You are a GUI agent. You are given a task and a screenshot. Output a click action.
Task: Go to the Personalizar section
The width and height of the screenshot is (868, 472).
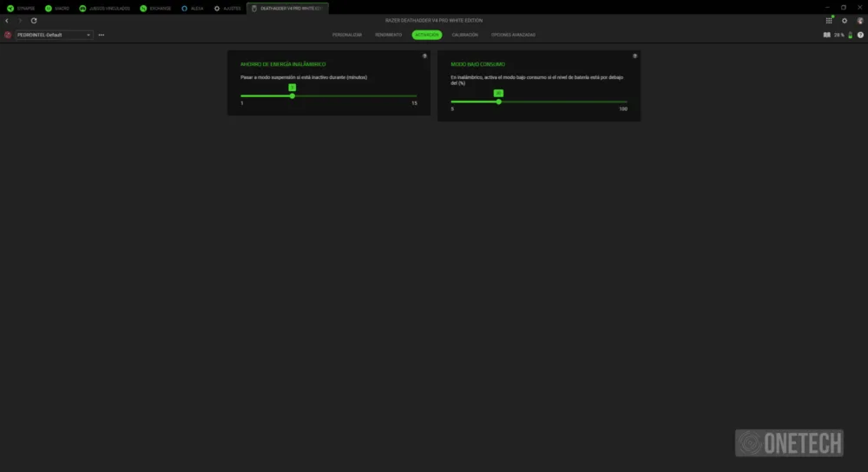pos(347,35)
